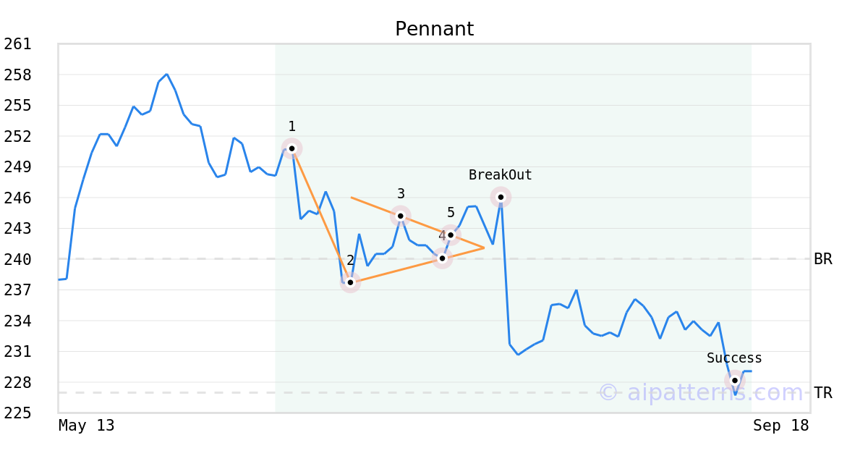Select pattern point marker 4
The image size is (868, 456).
(x=442, y=258)
